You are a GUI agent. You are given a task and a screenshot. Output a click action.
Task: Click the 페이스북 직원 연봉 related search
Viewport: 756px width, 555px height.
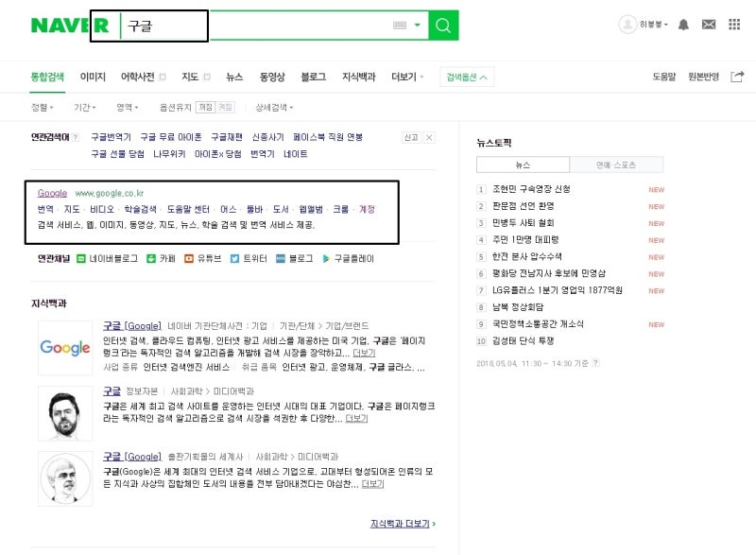(328, 137)
